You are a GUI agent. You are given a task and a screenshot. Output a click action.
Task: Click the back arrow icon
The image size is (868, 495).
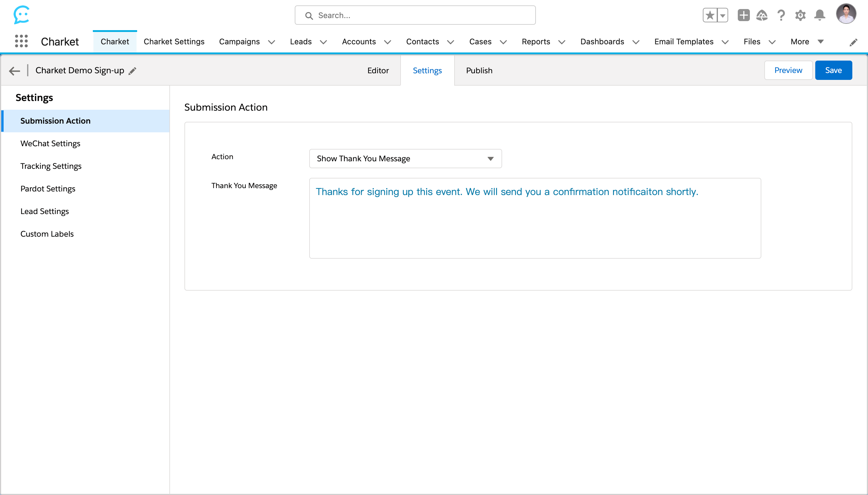coord(14,71)
